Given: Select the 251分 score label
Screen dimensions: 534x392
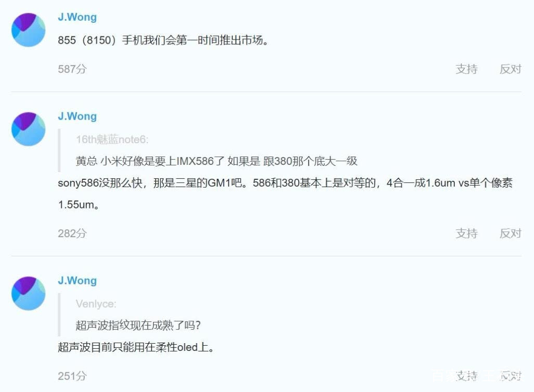Looking at the screenshot, I should point(72,376).
